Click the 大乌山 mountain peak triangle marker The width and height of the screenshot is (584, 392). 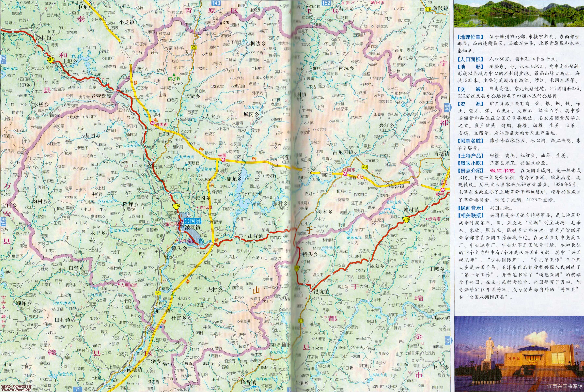(221, 23)
